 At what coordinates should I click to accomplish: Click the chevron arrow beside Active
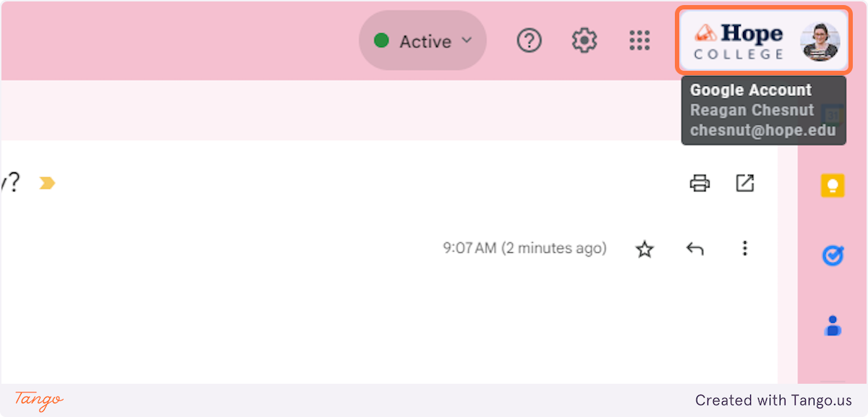[467, 40]
